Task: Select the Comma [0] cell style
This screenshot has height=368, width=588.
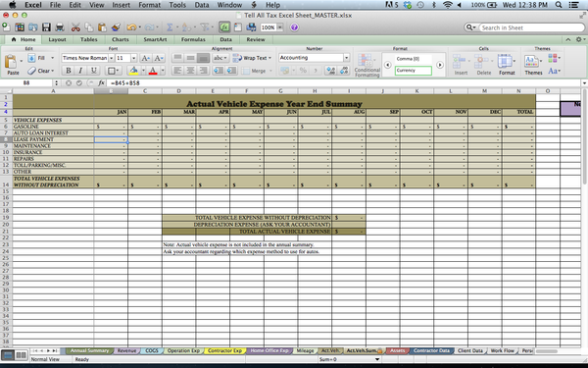Action: pos(414,59)
